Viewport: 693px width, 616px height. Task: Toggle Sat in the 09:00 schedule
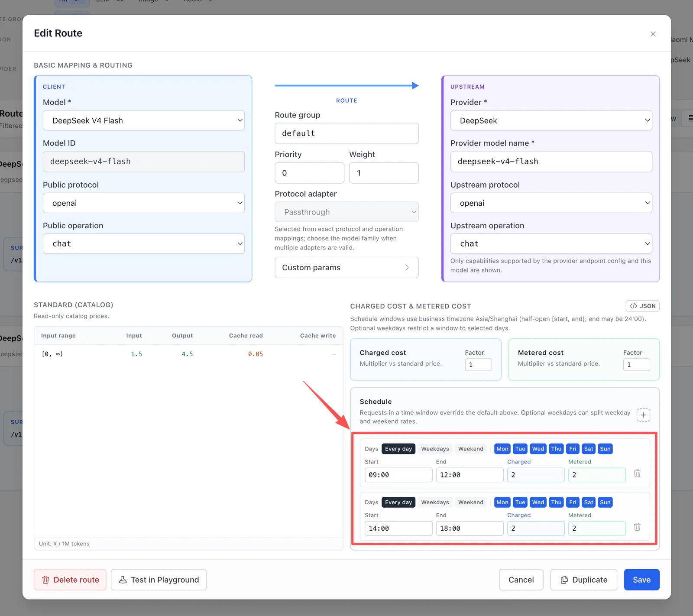pos(589,449)
